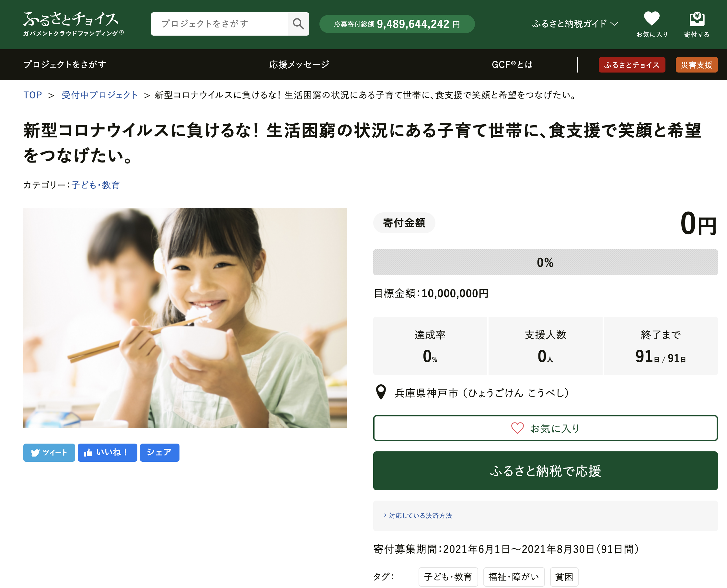Image resolution: width=727 pixels, height=588 pixels.
Task: Click the green ふるさと納税で応援 button
Action: (x=545, y=471)
